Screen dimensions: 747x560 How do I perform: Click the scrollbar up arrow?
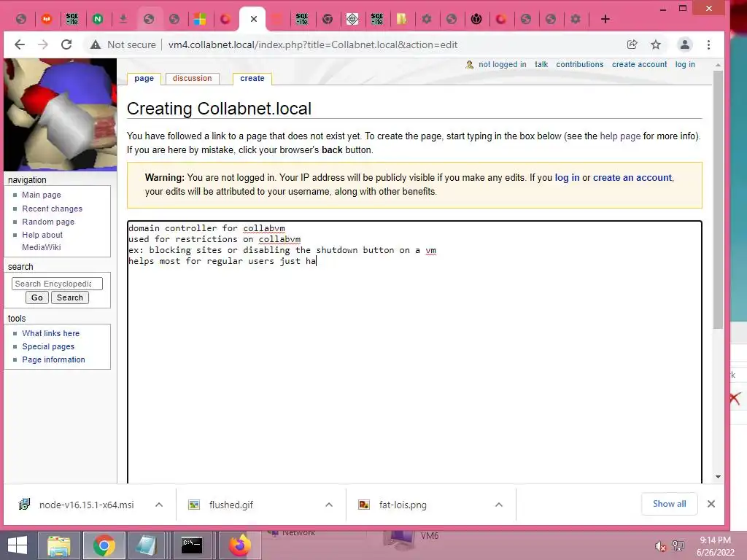coord(718,65)
